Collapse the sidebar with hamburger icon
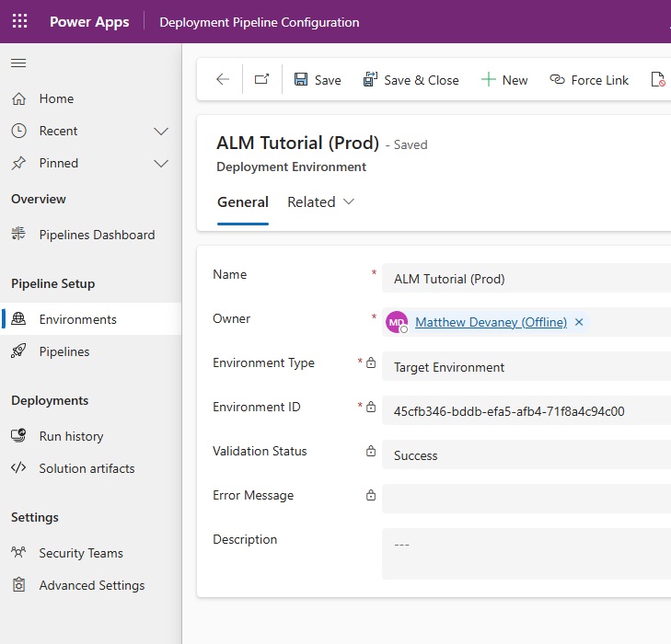The width and height of the screenshot is (671, 644). coord(18,63)
